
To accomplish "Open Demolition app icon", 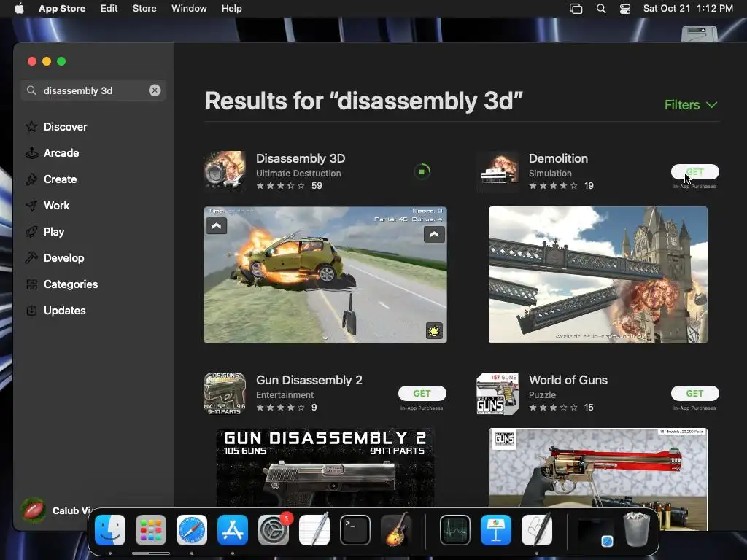I will tap(498, 171).
